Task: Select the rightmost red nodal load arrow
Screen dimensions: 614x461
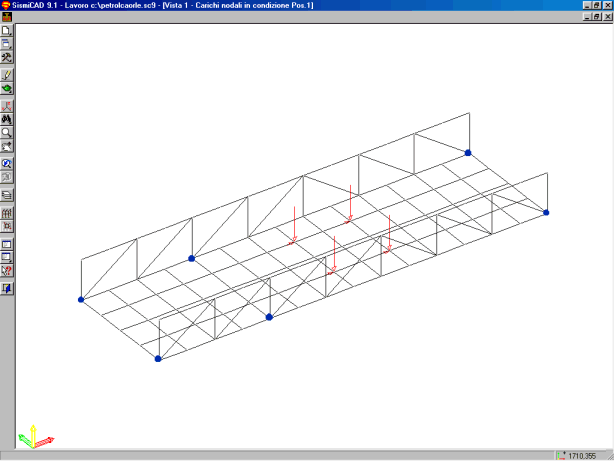Action: [x=389, y=234]
